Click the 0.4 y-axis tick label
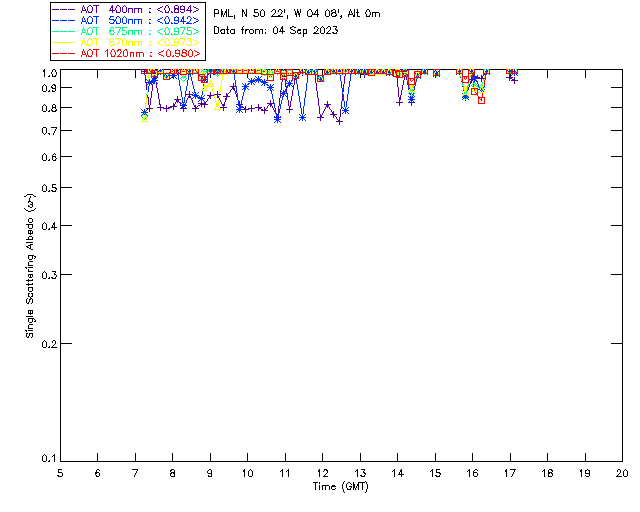This screenshot has height=512, width=640. pos(49,226)
